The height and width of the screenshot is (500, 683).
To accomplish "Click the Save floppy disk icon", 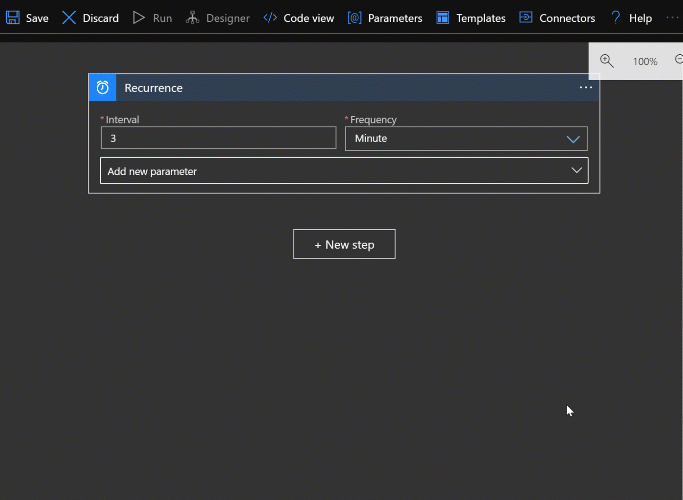I will (x=13, y=18).
